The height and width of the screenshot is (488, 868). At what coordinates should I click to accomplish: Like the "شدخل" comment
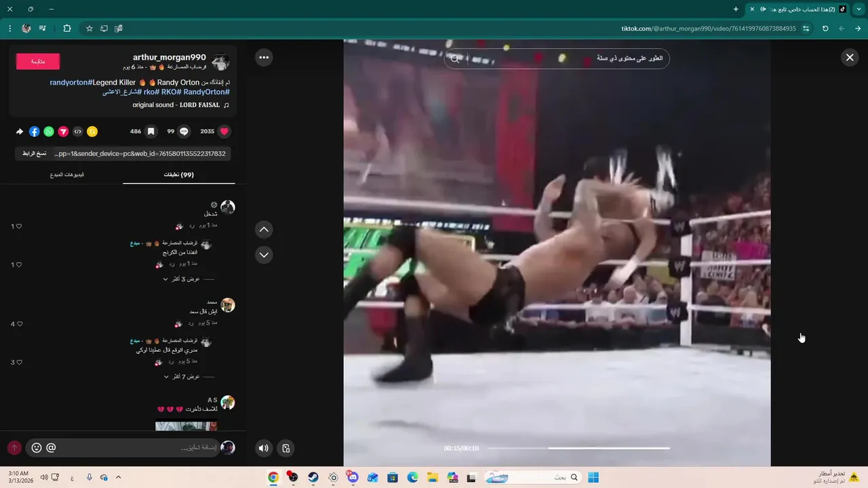coord(19,226)
